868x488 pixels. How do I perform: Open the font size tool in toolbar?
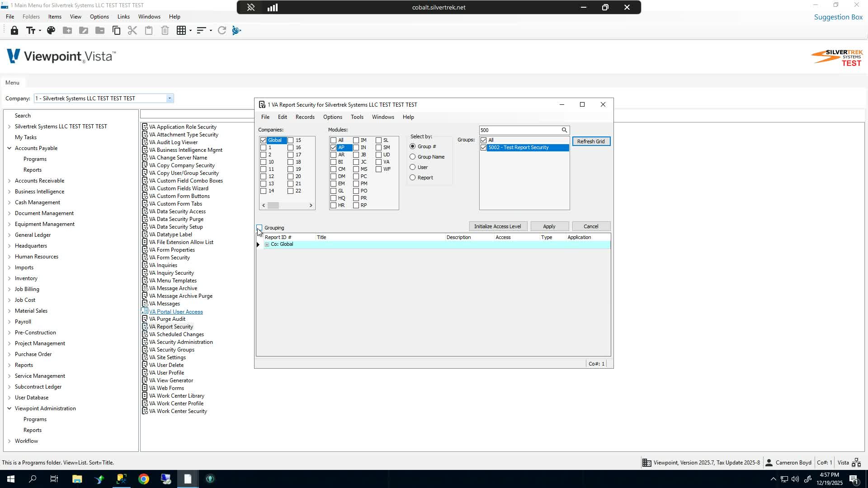(x=31, y=30)
